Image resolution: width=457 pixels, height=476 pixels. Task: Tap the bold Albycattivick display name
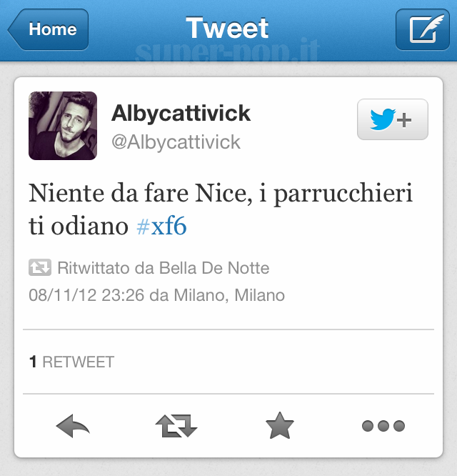(x=181, y=113)
